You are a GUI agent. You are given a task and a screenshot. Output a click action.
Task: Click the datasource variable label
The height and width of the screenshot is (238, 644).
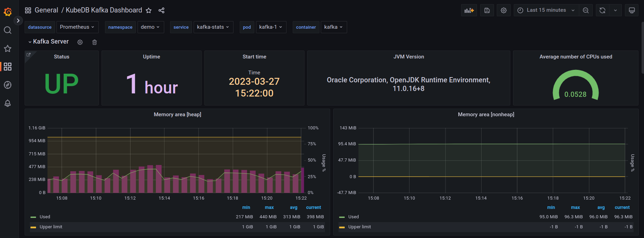[x=40, y=27]
